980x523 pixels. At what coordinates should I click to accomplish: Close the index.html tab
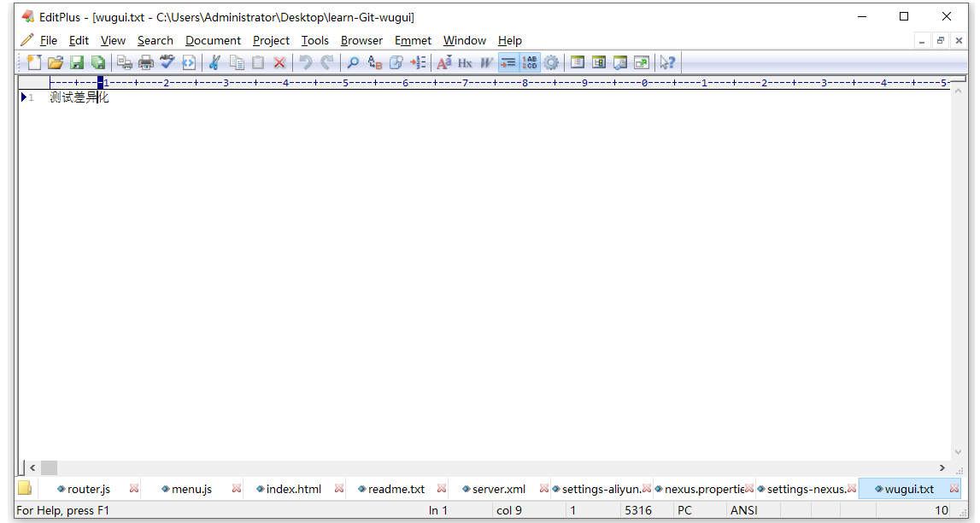click(338, 489)
